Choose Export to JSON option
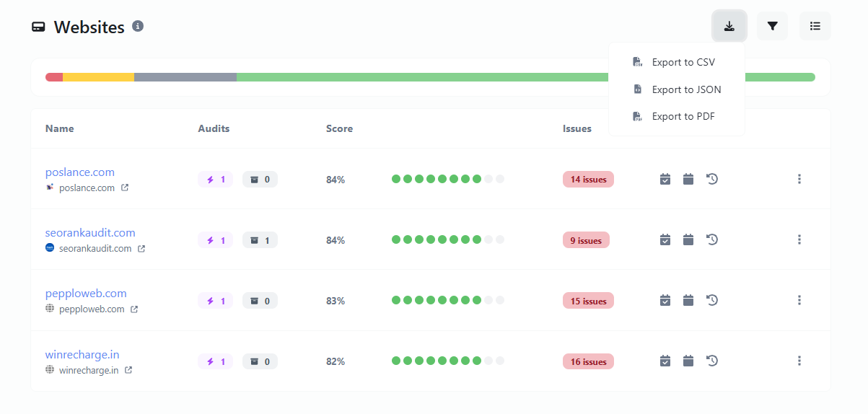Screen dimensions: 868x414 685,89
